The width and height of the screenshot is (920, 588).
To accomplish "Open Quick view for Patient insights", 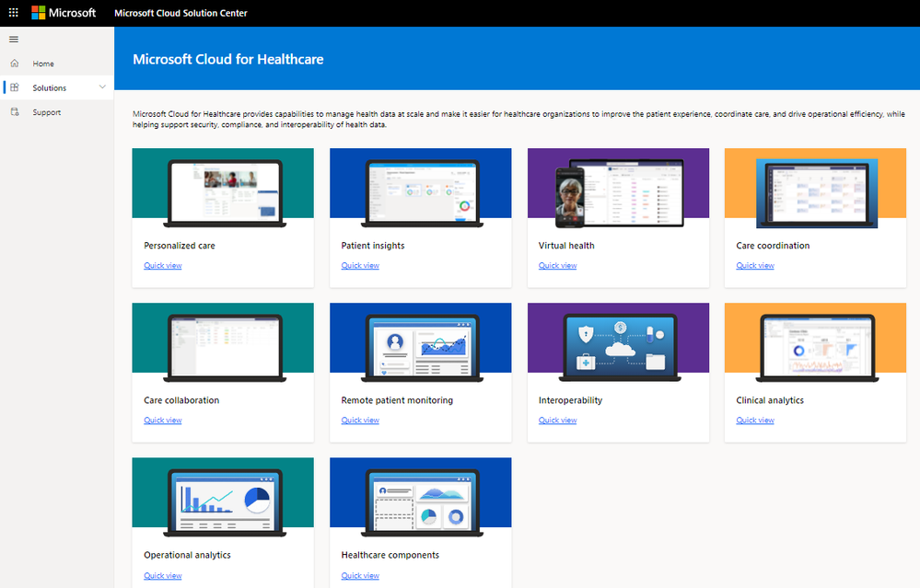I will [360, 266].
